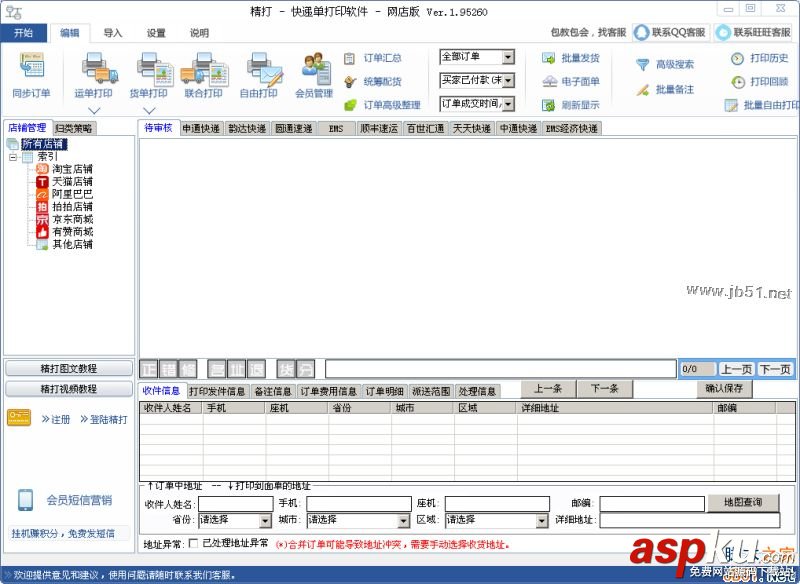Open the 城市 city dropdown

point(404,521)
